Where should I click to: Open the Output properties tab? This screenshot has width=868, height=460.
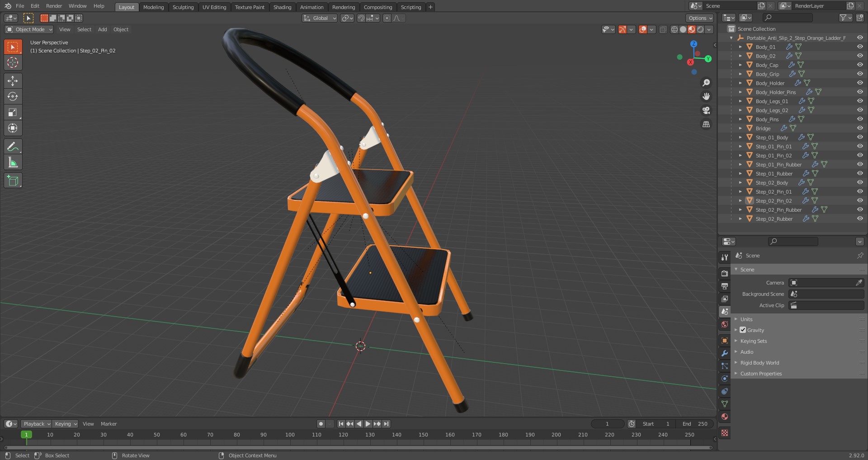click(725, 286)
